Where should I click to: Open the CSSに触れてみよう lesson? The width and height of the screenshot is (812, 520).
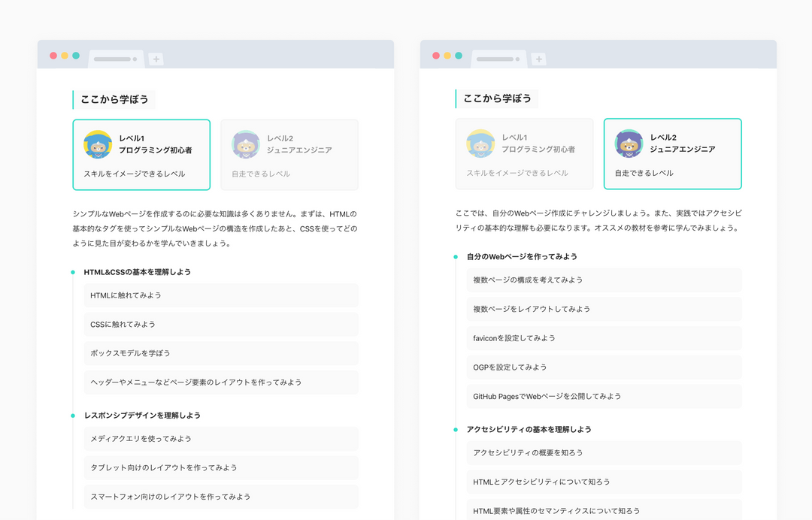coord(221,325)
